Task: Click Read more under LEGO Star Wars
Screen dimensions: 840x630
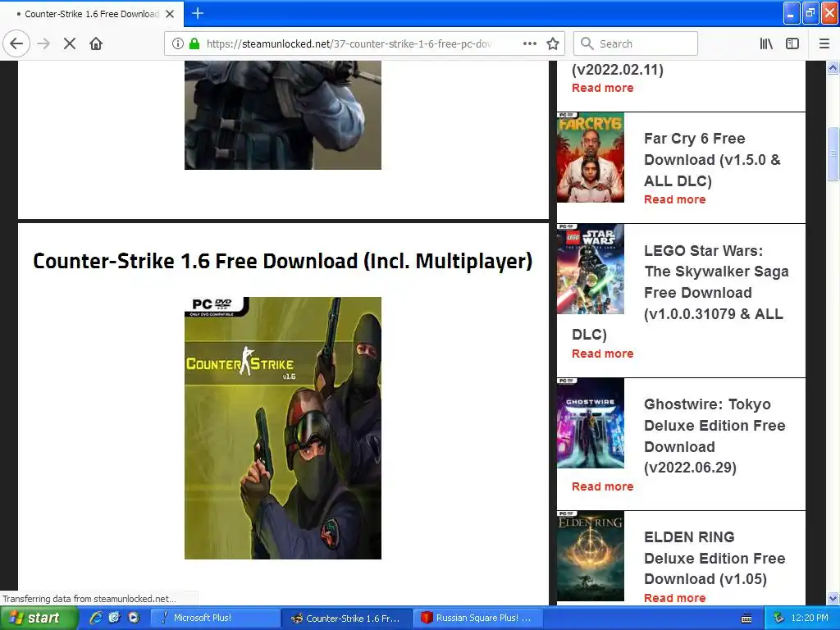Action: (602, 354)
